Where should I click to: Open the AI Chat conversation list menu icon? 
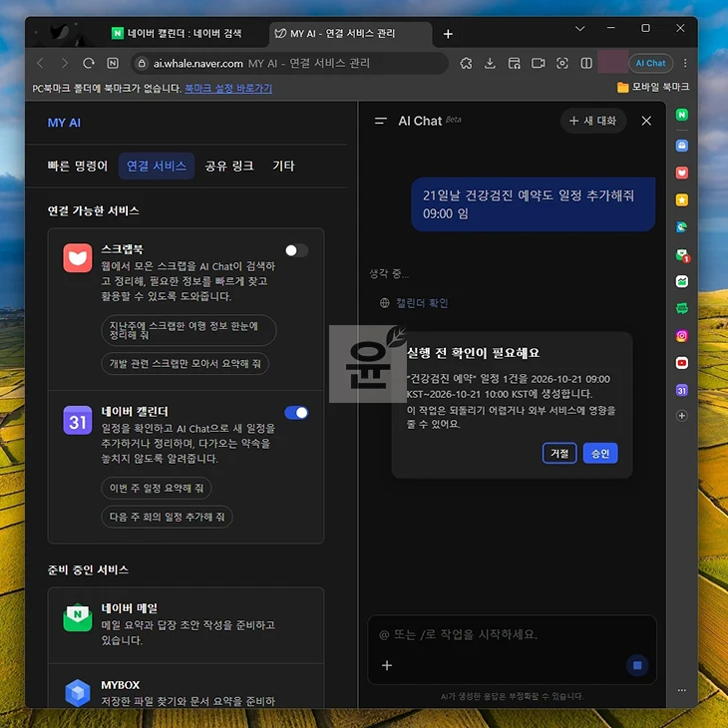point(381,121)
